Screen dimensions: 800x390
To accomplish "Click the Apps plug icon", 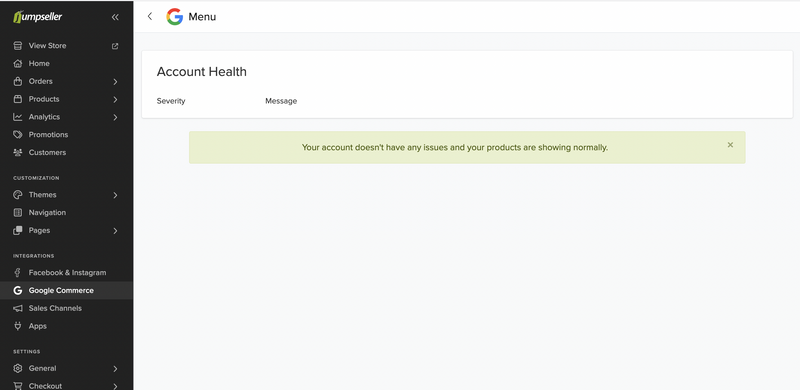I will click(x=18, y=326).
